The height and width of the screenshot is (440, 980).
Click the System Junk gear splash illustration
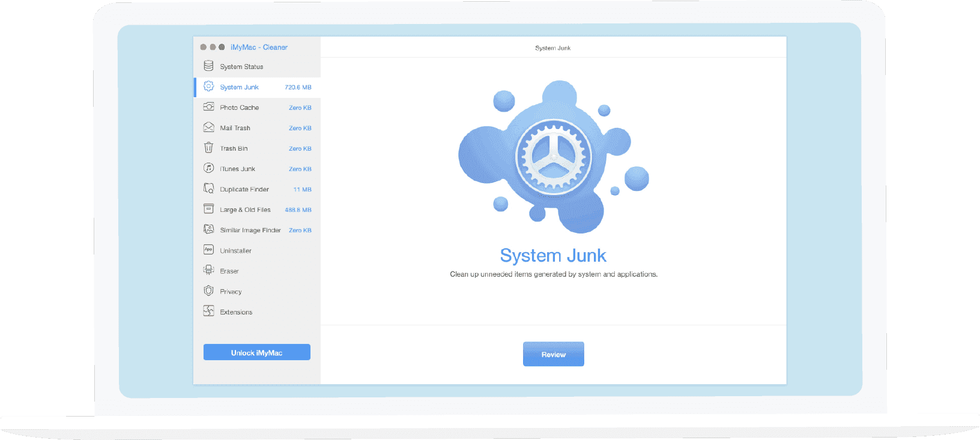[x=554, y=157]
